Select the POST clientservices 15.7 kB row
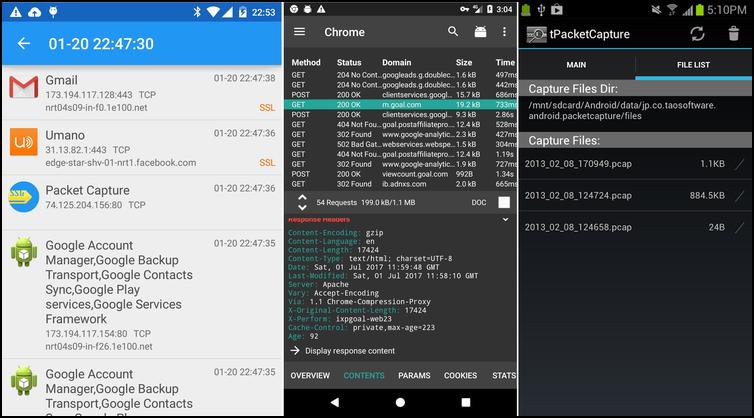The image size is (754, 418). 401,95
